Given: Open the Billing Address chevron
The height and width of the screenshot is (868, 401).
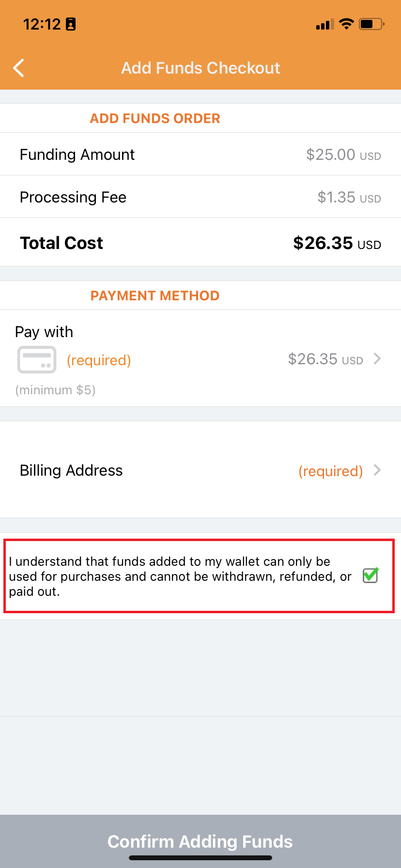Looking at the screenshot, I should coord(377,470).
